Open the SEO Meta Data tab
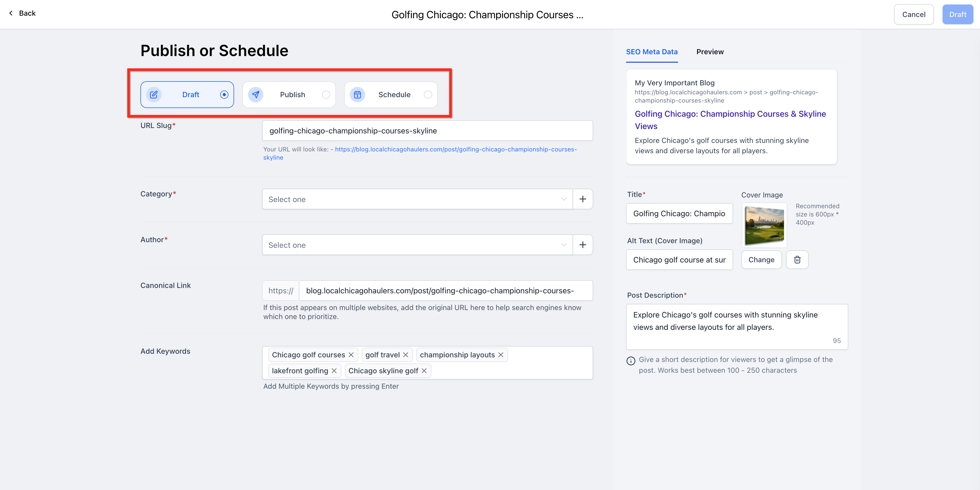 [x=652, y=52]
